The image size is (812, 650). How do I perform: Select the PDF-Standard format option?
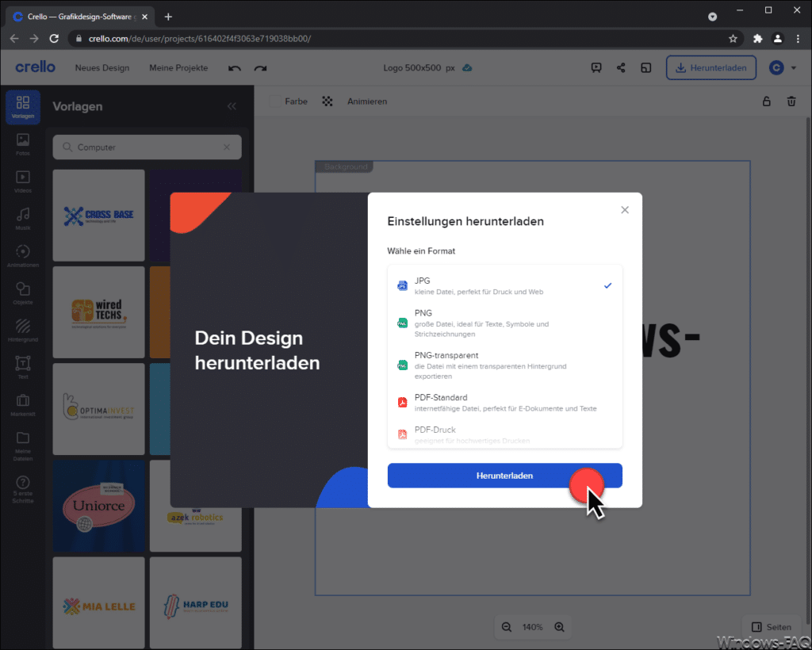click(x=505, y=403)
